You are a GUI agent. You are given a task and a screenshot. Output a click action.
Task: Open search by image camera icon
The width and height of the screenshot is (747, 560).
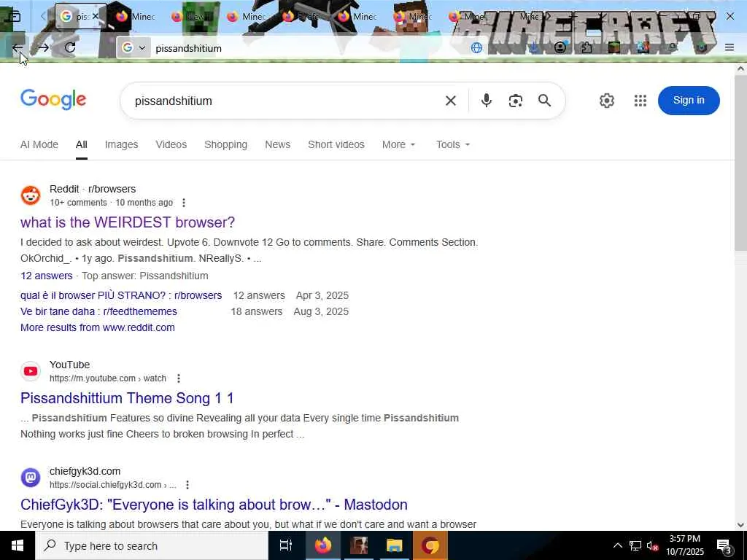(516, 101)
